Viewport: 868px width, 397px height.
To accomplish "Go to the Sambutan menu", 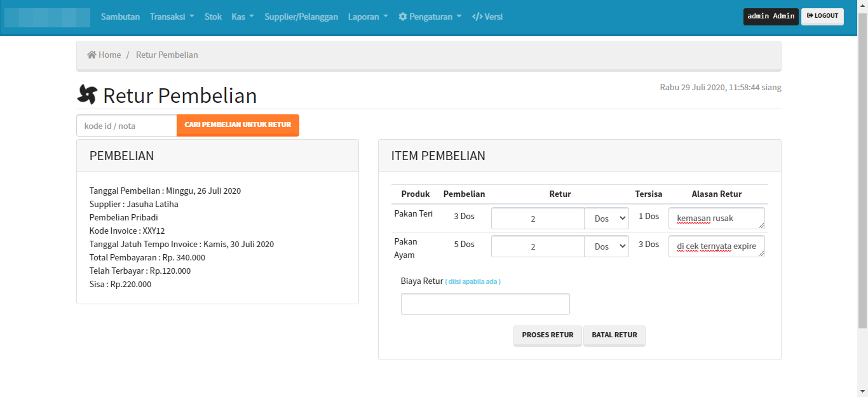I will pyautogui.click(x=120, y=17).
